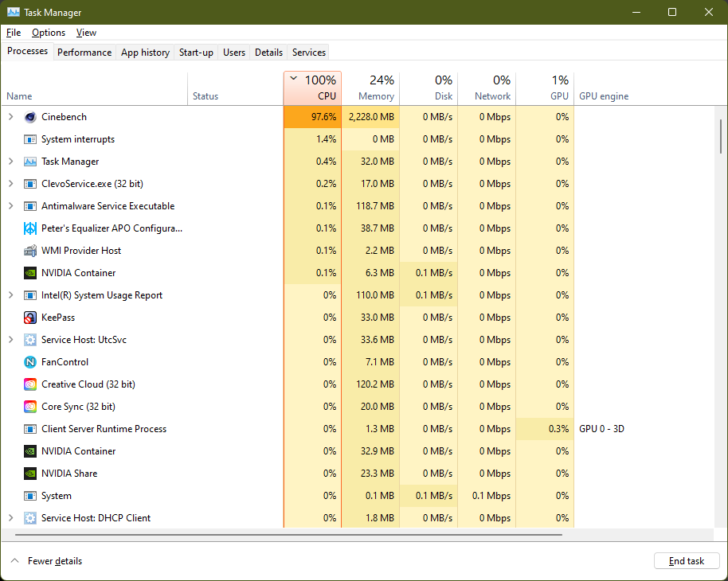The image size is (728, 581).
Task: Switch to the App history tab
Action: coord(145,53)
